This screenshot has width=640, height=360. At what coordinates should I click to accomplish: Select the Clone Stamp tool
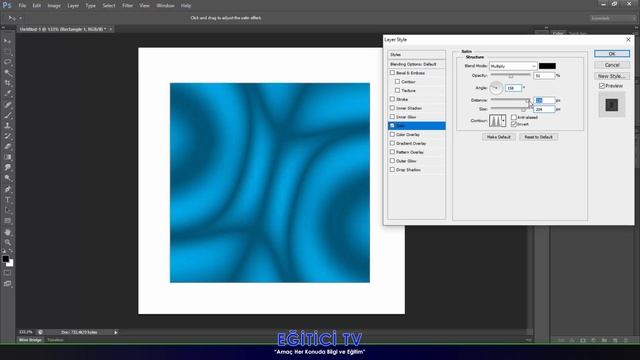pos(7,126)
